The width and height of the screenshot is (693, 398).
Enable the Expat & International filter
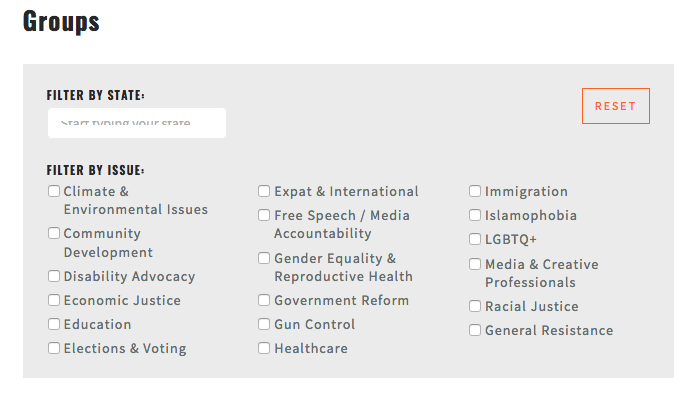pyautogui.click(x=264, y=191)
